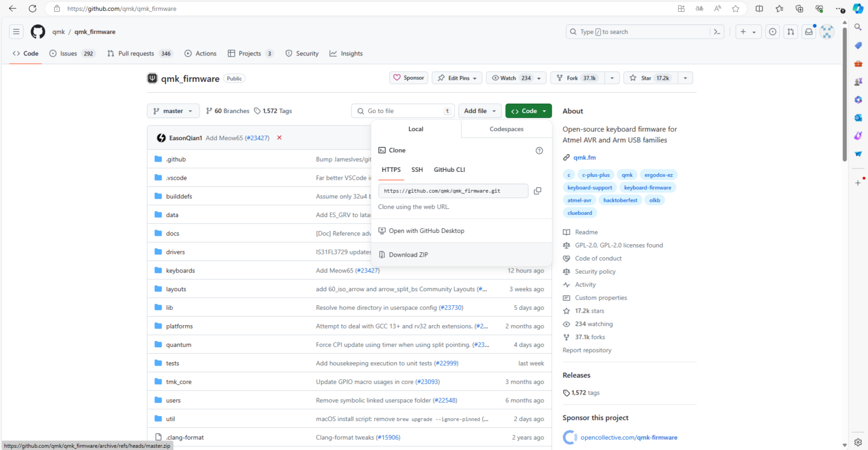Open the command palette icon

point(717,32)
